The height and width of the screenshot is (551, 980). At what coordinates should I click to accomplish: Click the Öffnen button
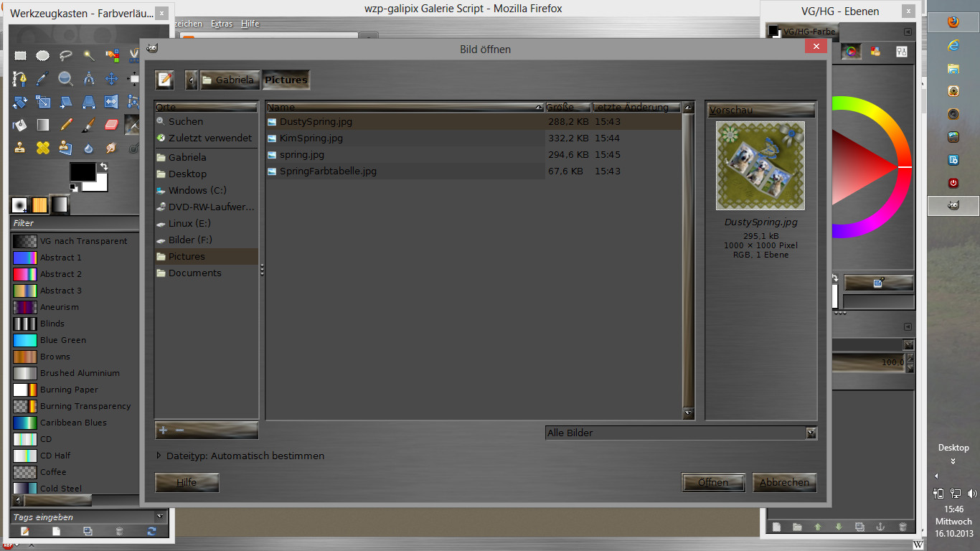(713, 483)
